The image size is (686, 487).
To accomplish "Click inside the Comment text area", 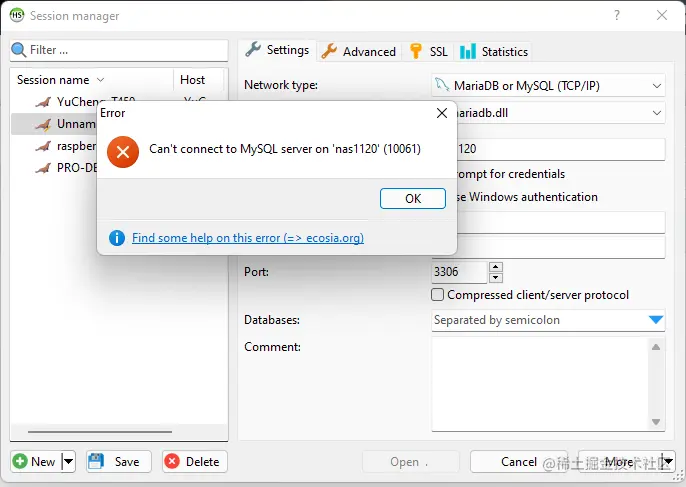I will (540, 384).
